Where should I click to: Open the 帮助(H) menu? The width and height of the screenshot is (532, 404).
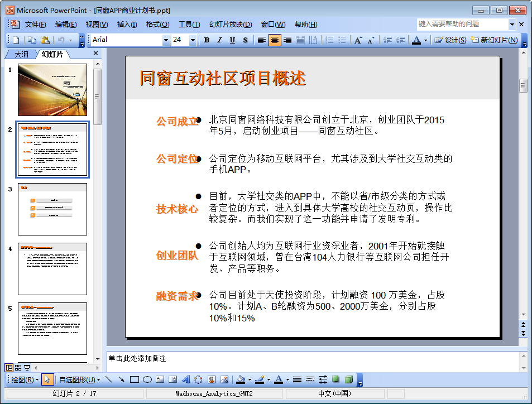[x=306, y=25]
